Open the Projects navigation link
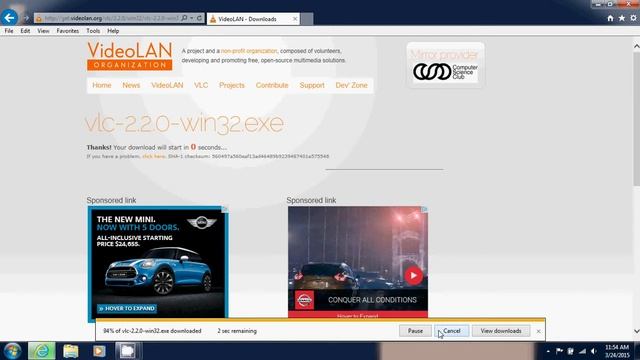The width and height of the screenshot is (640, 360). click(232, 85)
